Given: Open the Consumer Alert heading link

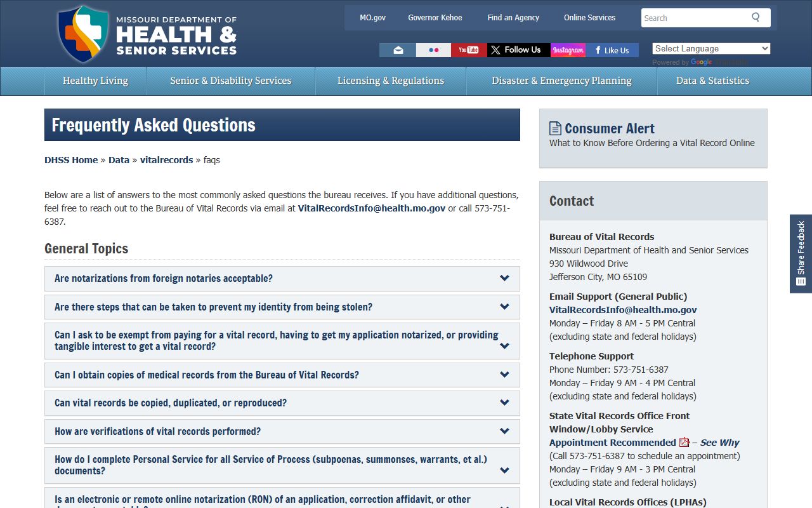Looking at the screenshot, I should [610, 128].
